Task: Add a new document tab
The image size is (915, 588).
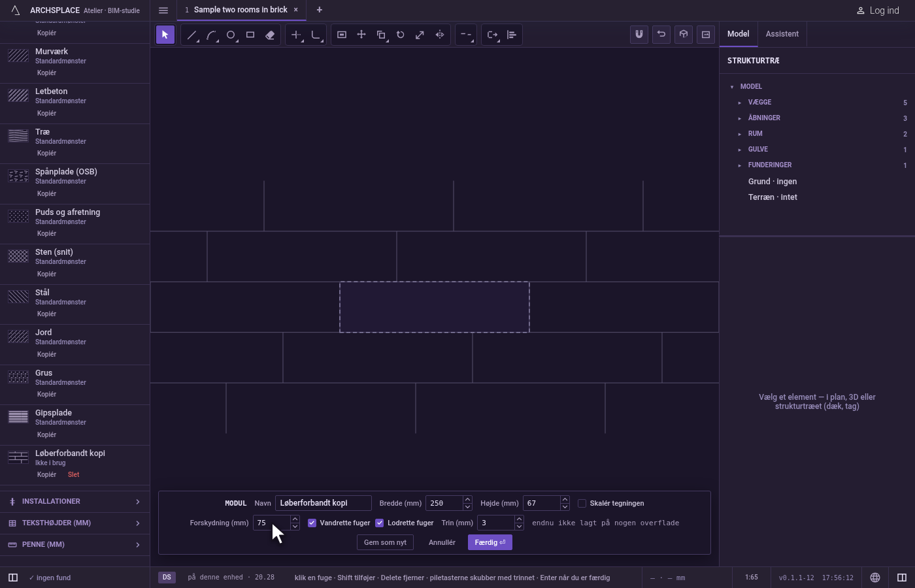Action: tap(319, 10)
